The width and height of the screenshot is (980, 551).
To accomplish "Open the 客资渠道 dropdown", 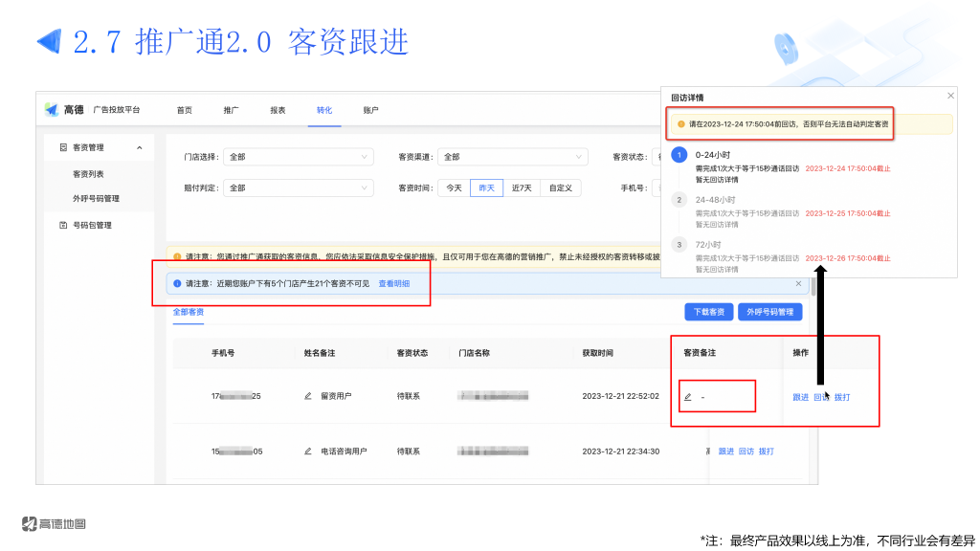I will pyautogui.click(x=513, y=157).
